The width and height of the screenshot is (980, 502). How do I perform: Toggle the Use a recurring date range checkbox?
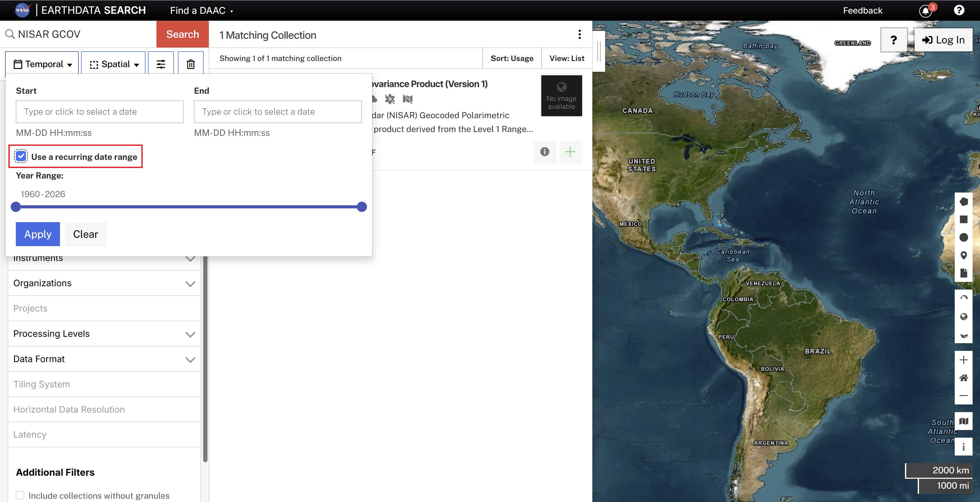point(21,156)
